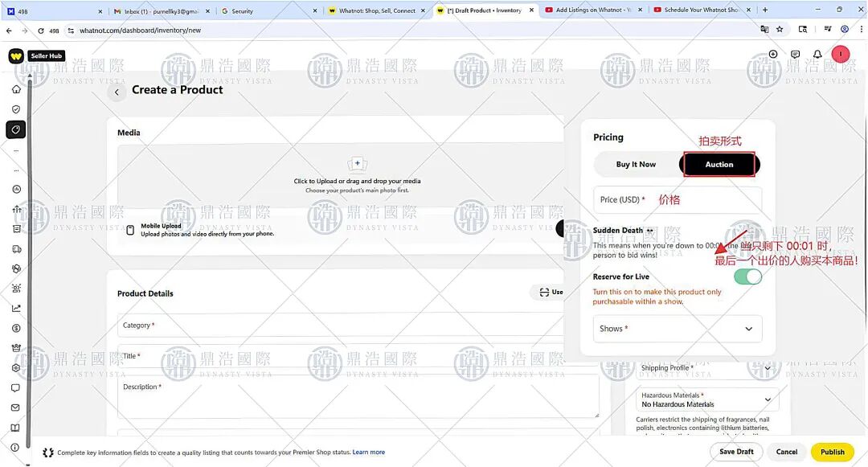Open the open-book sidebar icon
868x467 pixels.
coord(16,428)
